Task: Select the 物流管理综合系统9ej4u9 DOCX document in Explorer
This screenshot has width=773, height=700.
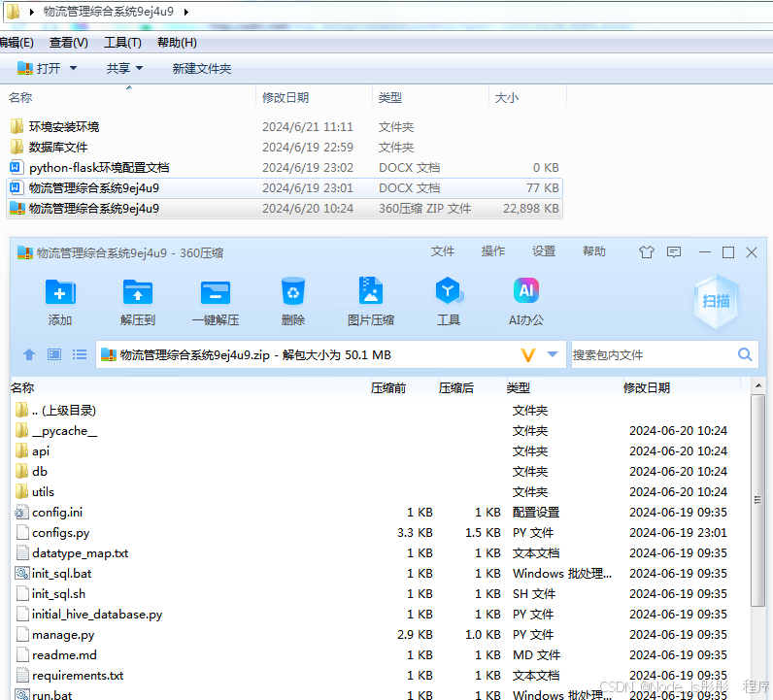Action: 284,187
